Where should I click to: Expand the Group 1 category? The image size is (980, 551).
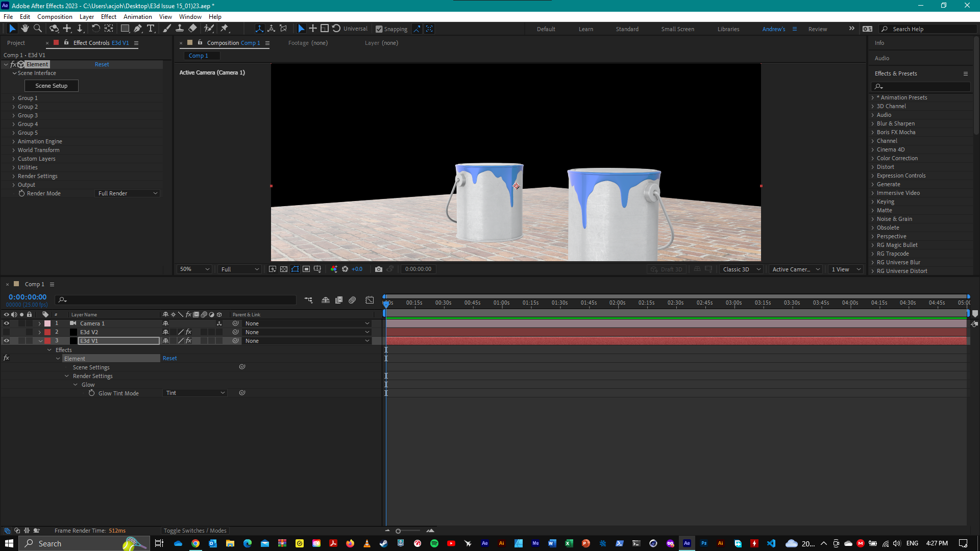point(14,98)
